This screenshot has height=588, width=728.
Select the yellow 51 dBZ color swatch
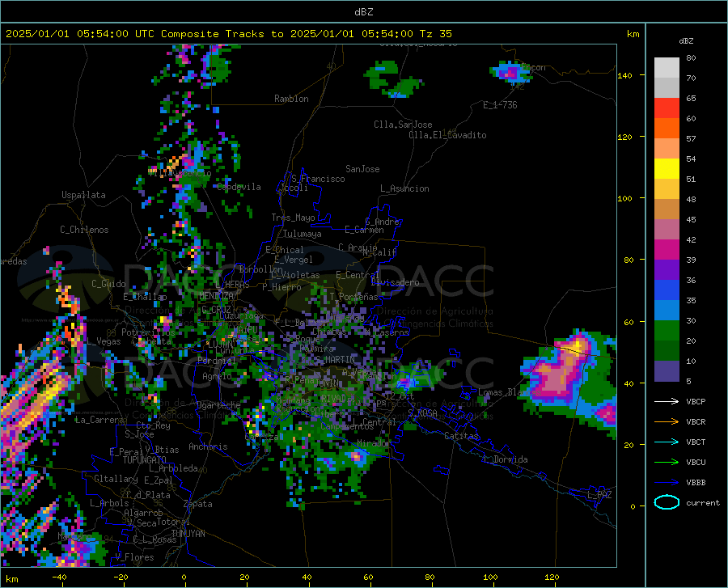coord(667,169)
